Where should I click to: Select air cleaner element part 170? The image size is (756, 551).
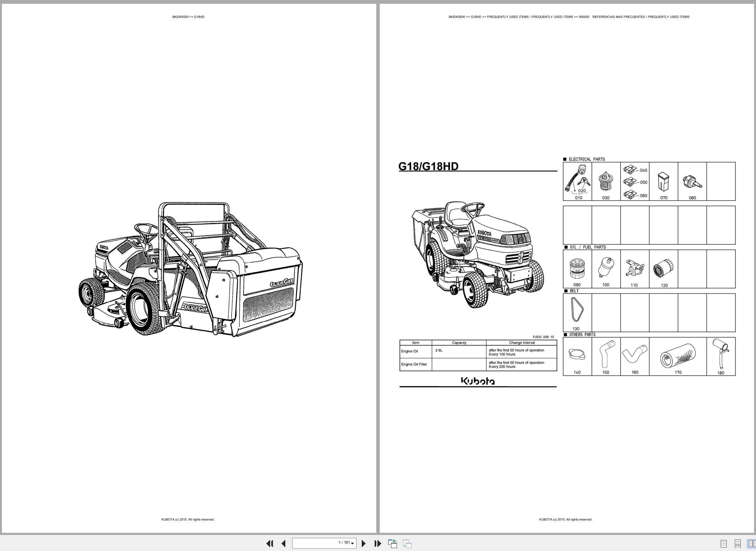coord(678,356)
